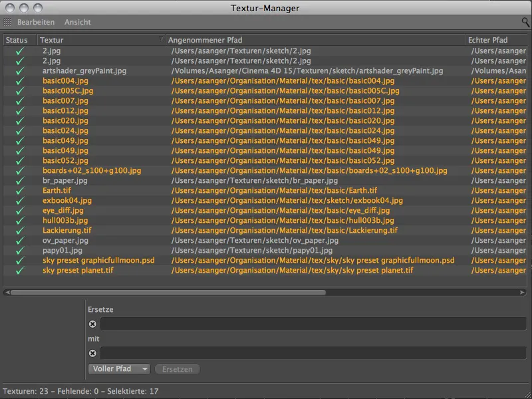Click the status checkmark for hull003b.jpg

pyautogui.click(x=20, y=221)
